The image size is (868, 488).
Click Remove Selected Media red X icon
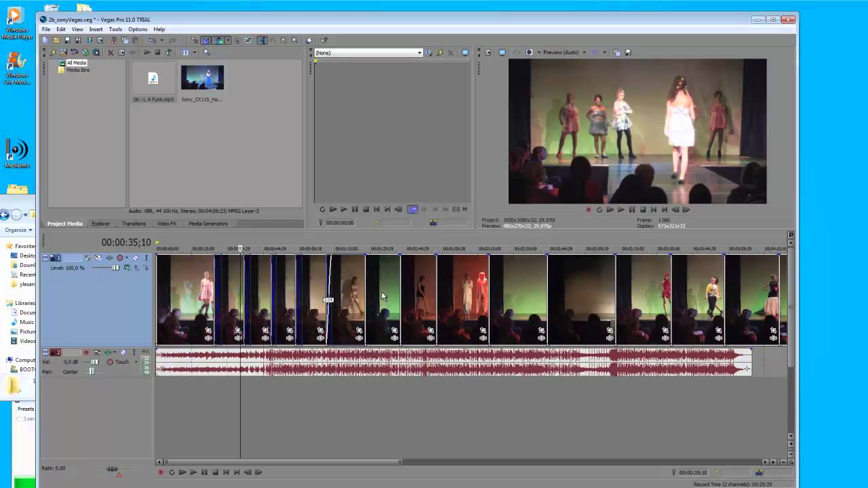pos(111,52)
